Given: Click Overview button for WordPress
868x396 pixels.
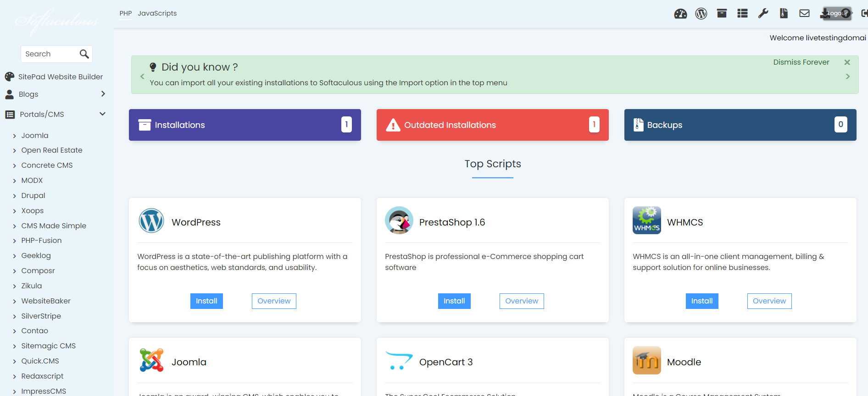Looking at the screenshot, I should (274, 301).
